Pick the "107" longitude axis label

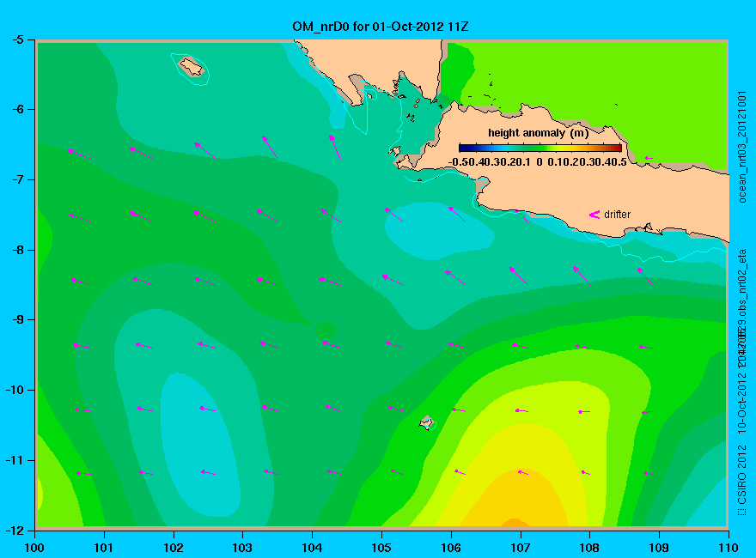pyautogui.click(x=521, y=548)
